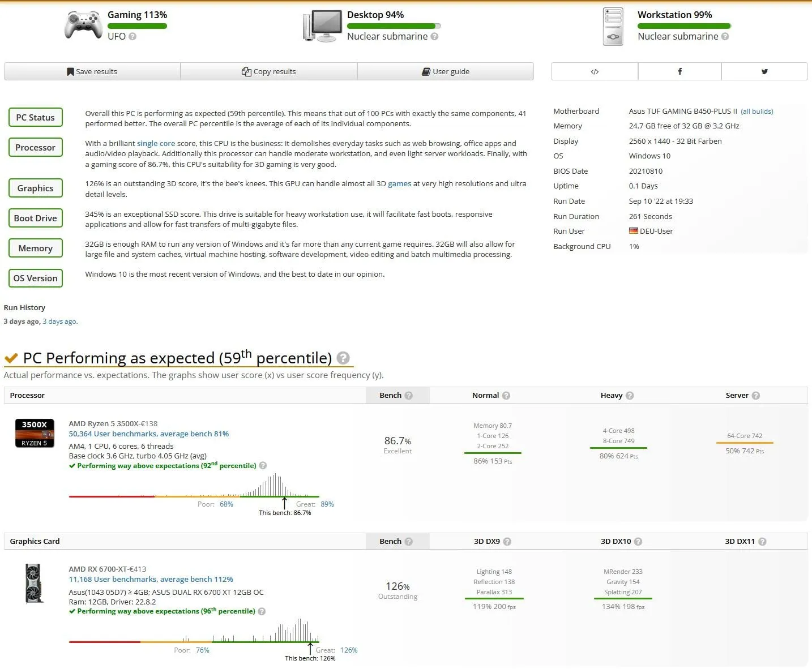Image resolution: width=812 pixels, height=669 pixels.
Task: Follow the 'games' link in Graphics text
Action: tap(400, 184)
